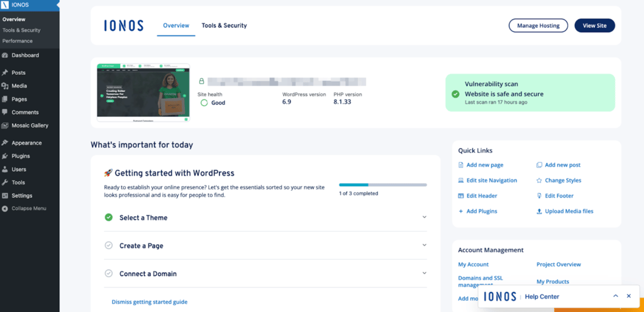Click the getting started progress bar
644x312 pixels.
(383, 185)
